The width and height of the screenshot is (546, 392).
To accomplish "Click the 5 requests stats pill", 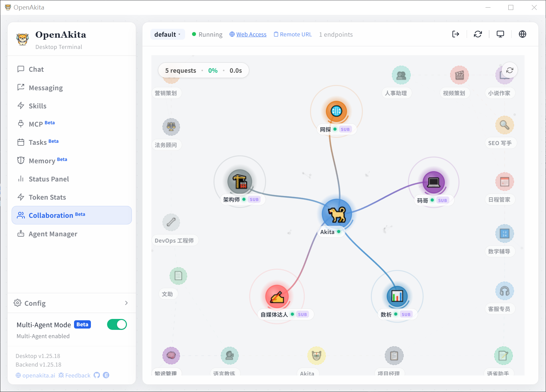I will pos(203,70).
